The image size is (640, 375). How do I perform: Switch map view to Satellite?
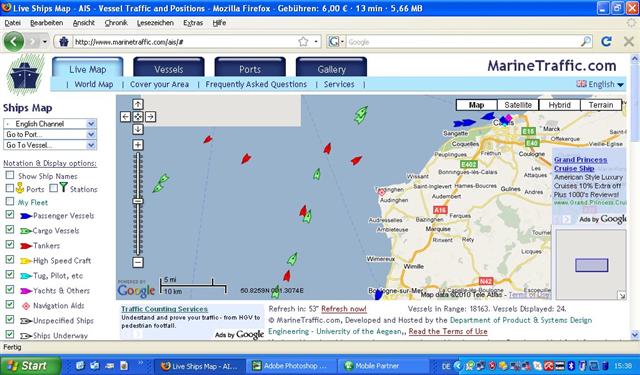coord(518,105)
